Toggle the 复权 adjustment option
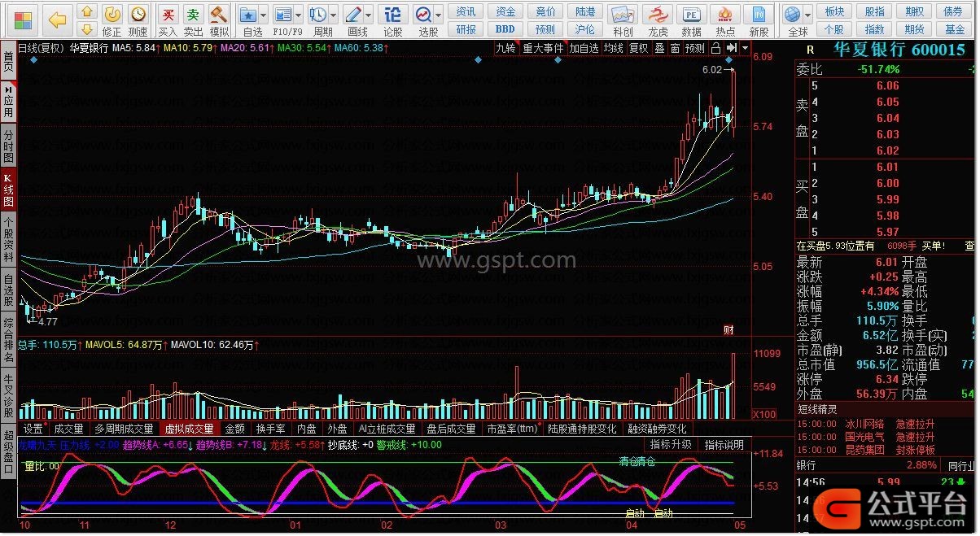The height and width of the screenshot is (536, 980). tap(639, 48)
